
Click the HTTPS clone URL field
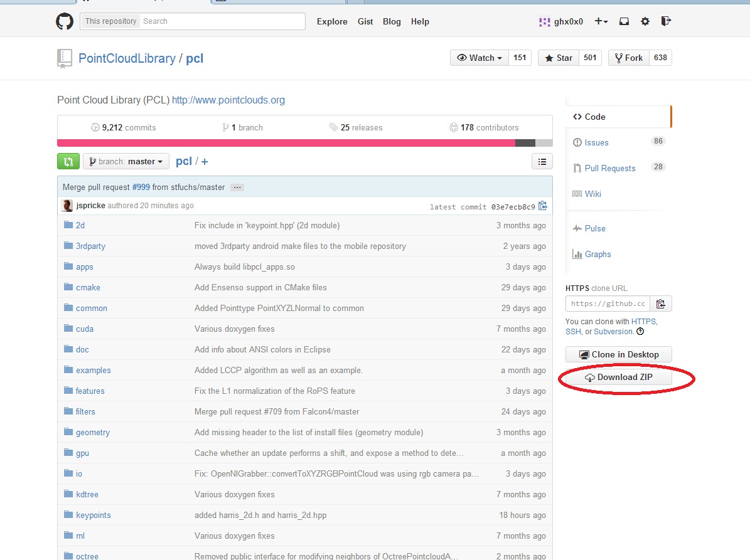coord(608,304)
